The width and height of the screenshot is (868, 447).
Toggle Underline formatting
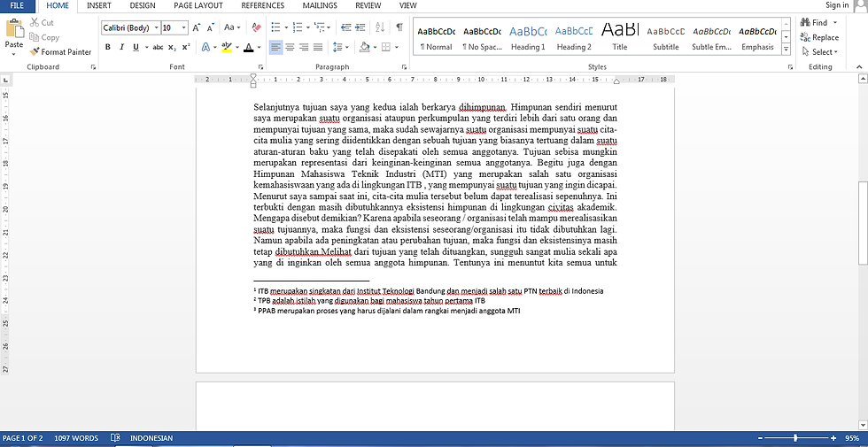point(136,47)
